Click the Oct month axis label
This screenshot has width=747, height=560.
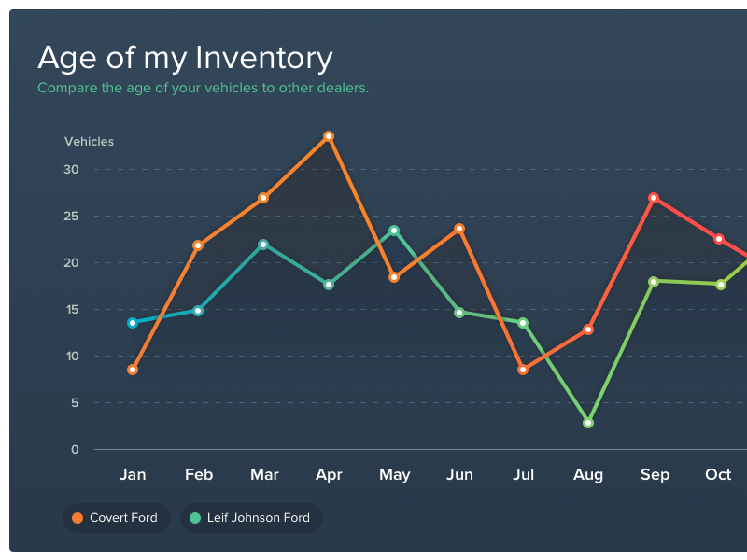(718, 475)
